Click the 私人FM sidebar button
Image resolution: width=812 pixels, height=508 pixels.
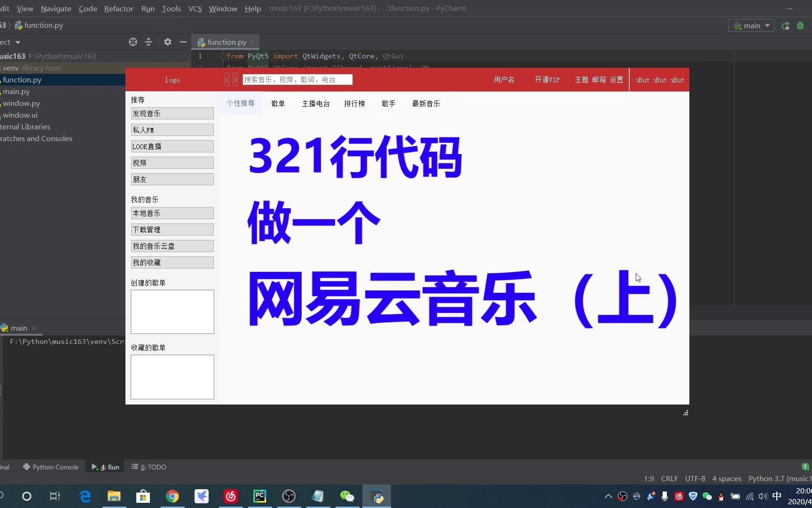pyautogui.click(x=172, y=130)
